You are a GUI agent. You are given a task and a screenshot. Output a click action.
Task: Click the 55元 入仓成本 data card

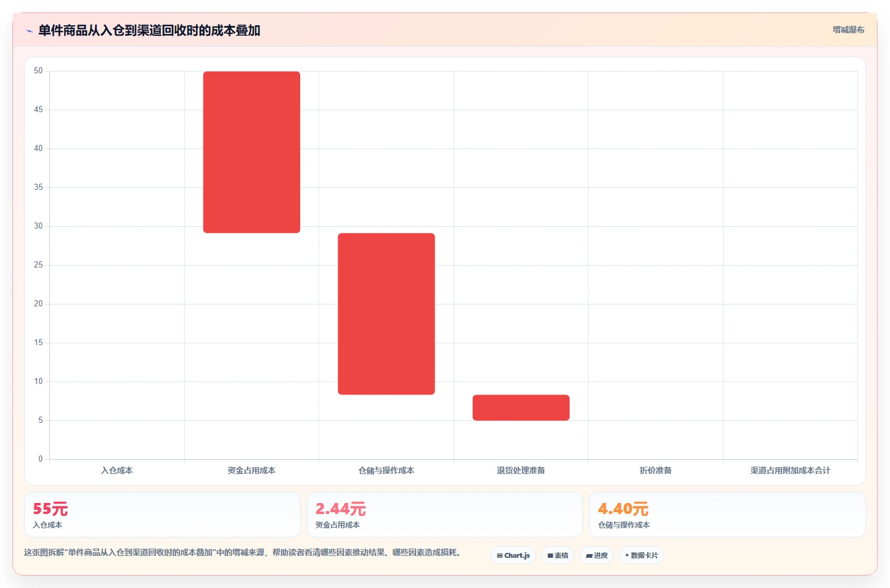click(x=162, y=515)
